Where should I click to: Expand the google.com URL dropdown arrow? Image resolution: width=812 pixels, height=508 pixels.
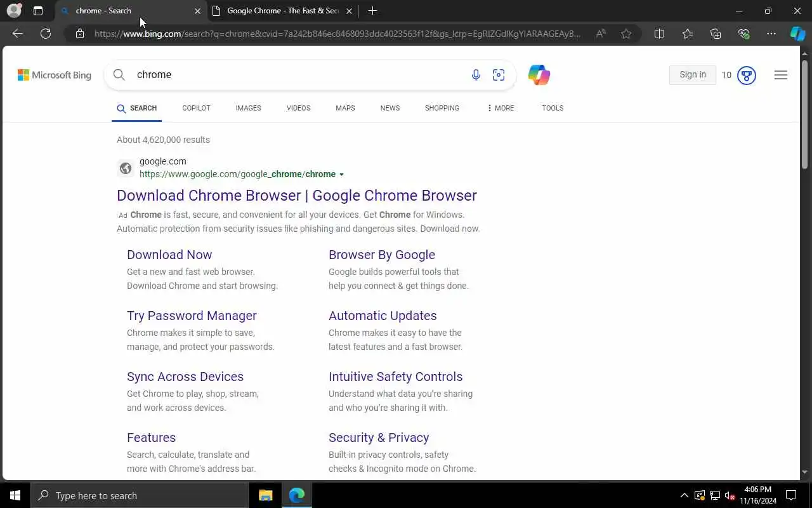pos(341,175)
